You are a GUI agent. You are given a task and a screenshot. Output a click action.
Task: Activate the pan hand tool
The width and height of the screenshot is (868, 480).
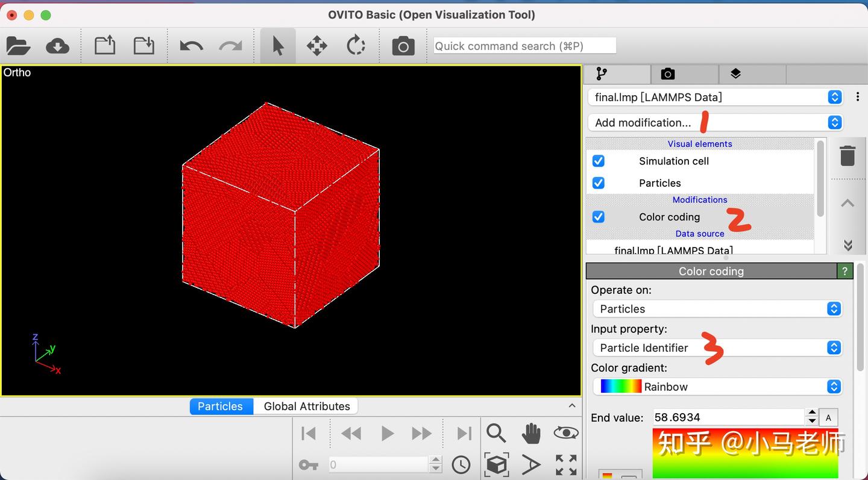(531, 433)
